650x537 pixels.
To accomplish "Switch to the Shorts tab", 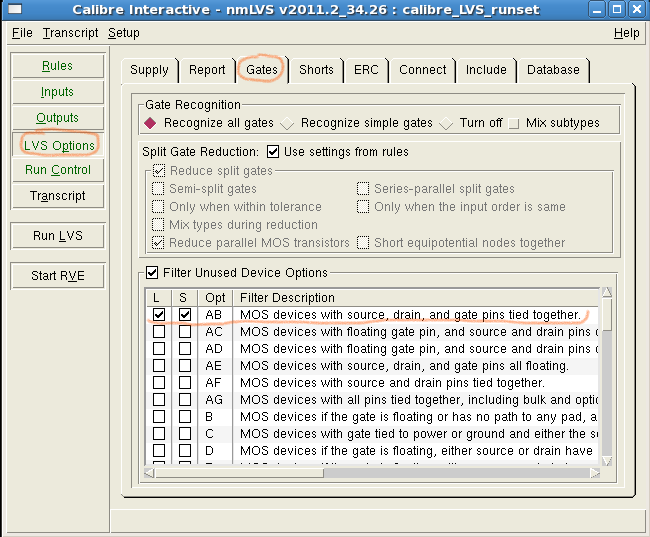I will [x=316, y=70].
